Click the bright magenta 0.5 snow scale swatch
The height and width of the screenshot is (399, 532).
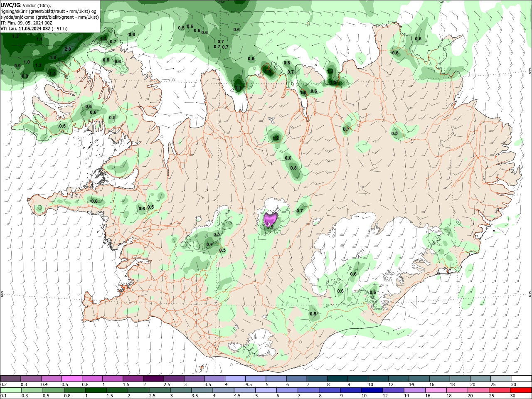(x=72, y=379)
